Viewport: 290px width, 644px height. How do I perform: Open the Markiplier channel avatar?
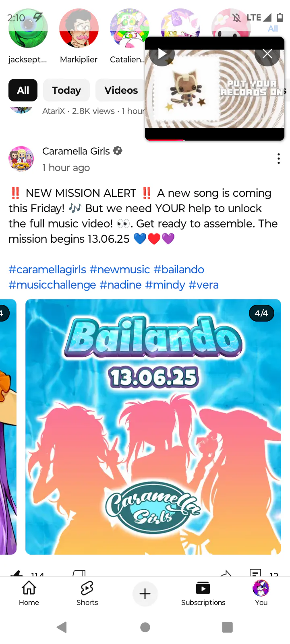(x=79, y=28)
